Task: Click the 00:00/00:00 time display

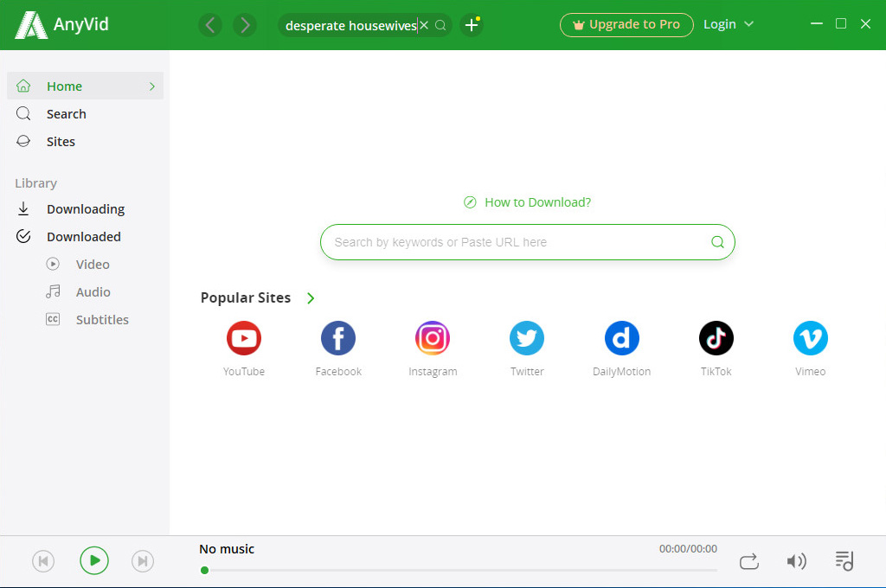Action: point(688,549)
